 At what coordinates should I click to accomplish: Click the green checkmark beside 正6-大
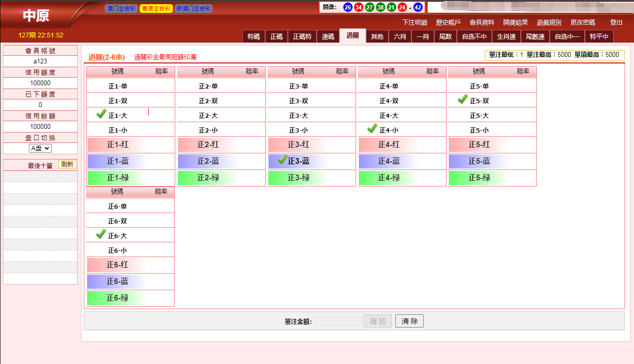coord(101,234)
